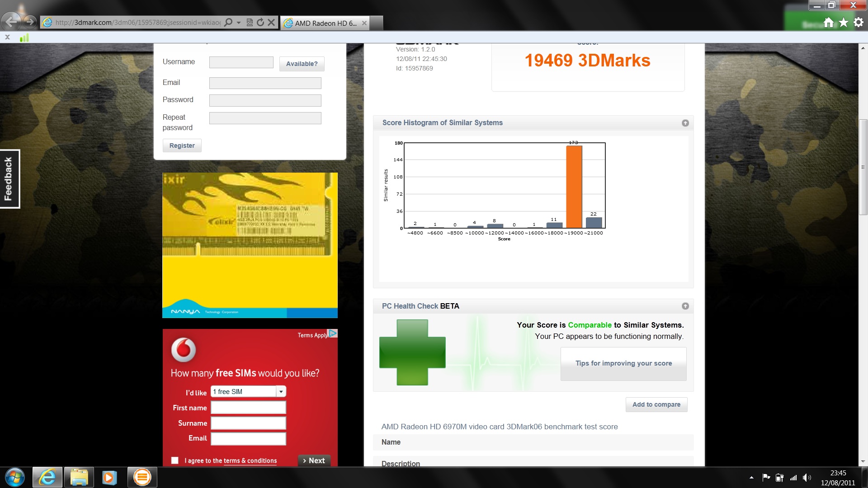Click the vertical page scrollbar thumb
This screenshot has height=488, width=868.
(863, 167)
